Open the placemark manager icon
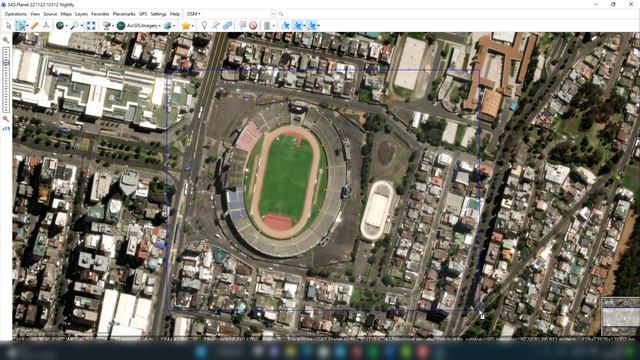 pos(242,26)
